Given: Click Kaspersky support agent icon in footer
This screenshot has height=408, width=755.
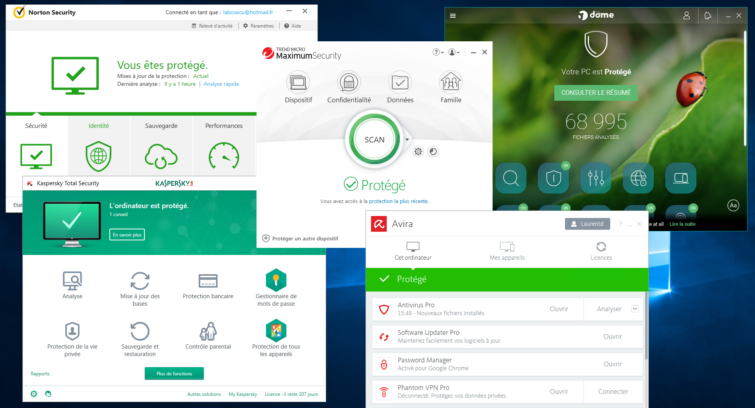Looking at the screenshot, I should click(48, 394).
